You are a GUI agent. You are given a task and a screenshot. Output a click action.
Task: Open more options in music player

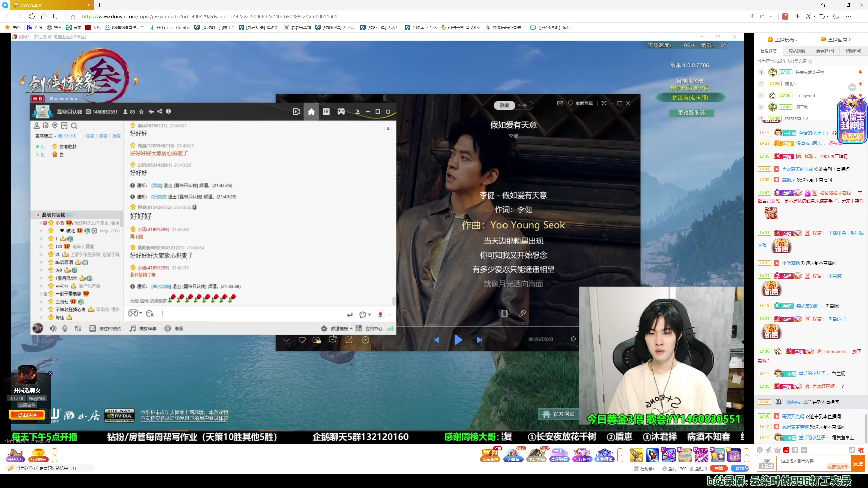coord(365,340)
